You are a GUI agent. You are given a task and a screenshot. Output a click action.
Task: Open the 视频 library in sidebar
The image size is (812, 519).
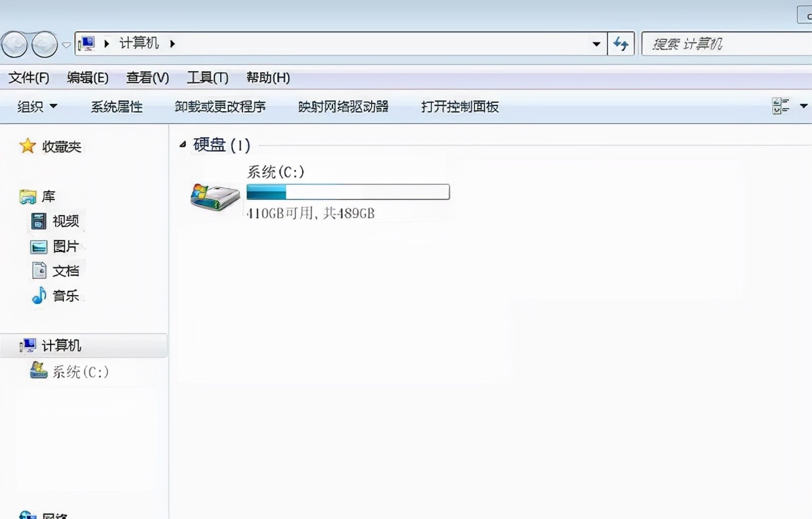point(66,221)
